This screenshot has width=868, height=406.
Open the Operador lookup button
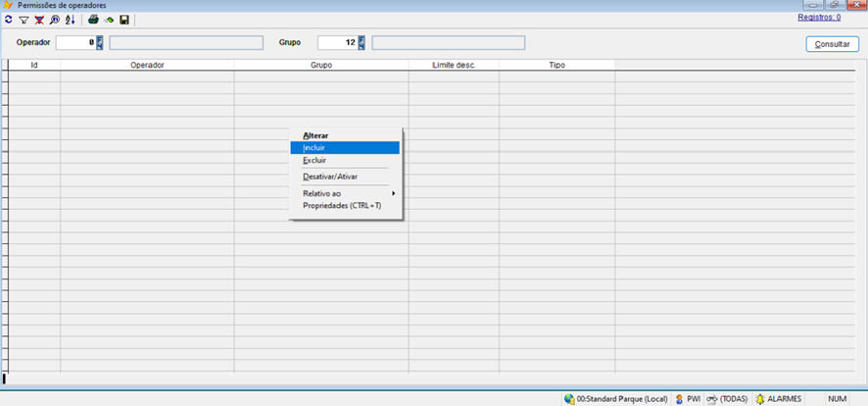[99, 43]
